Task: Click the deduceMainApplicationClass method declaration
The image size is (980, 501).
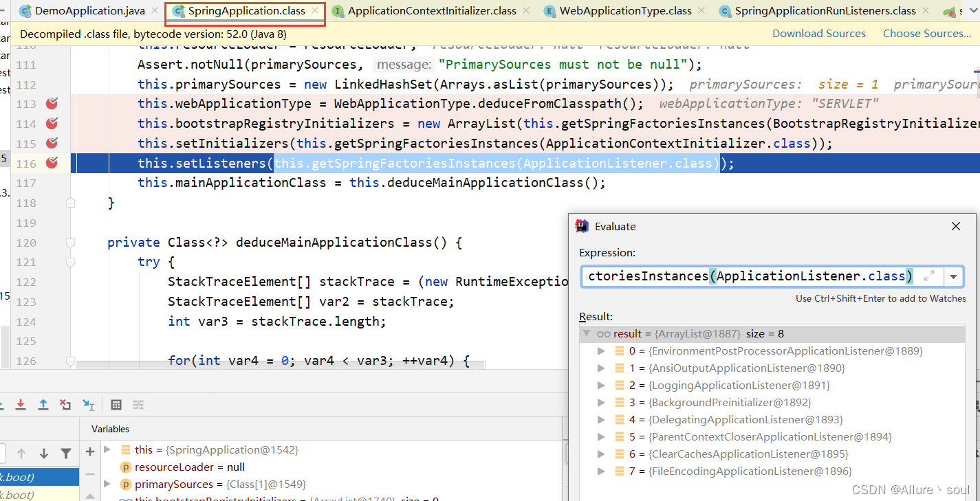Action: click(x=285, y=243)
